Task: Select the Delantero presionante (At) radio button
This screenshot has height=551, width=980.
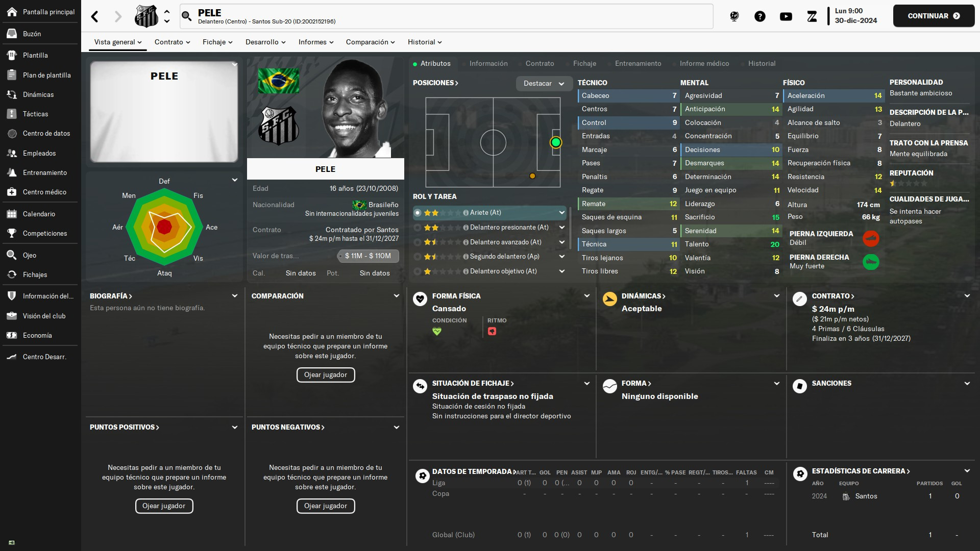Action: 418,228
